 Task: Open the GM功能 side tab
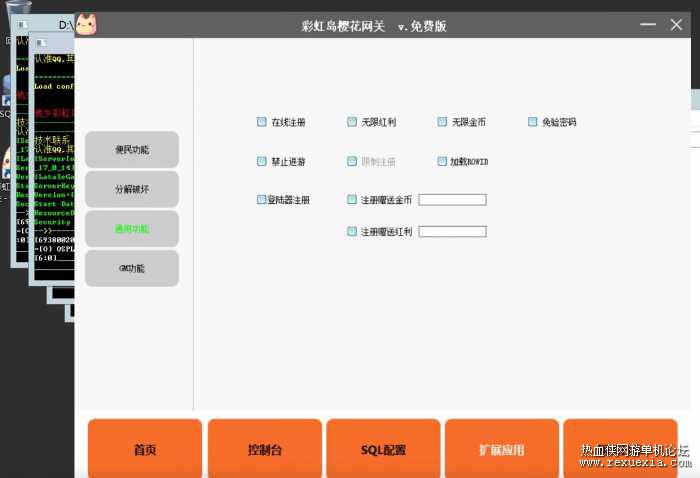click(132, 268)
